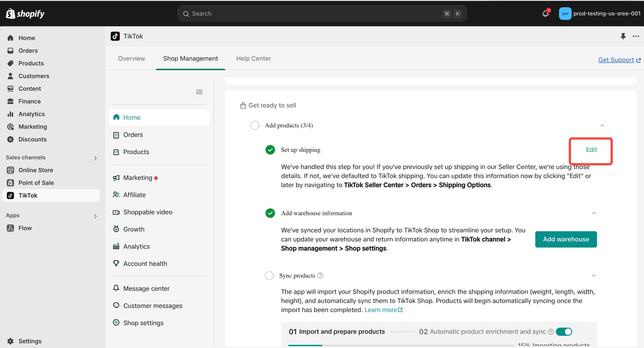Click the Set up shipping checkmark

[270, 150]
